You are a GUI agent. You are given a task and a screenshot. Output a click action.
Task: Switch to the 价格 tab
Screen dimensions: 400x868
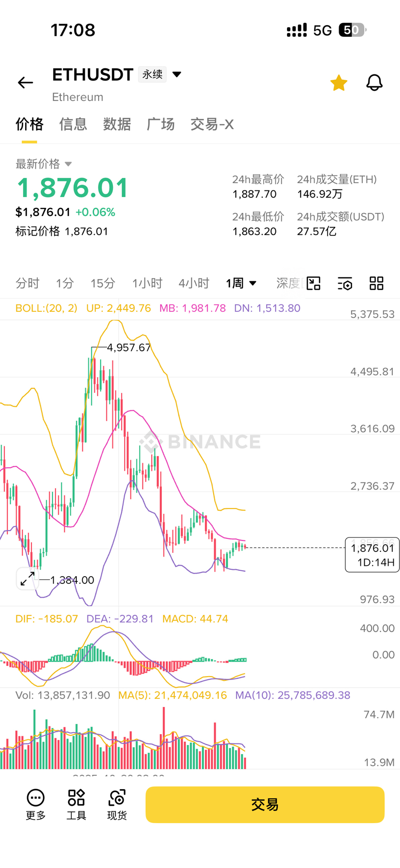pos(29,124)
